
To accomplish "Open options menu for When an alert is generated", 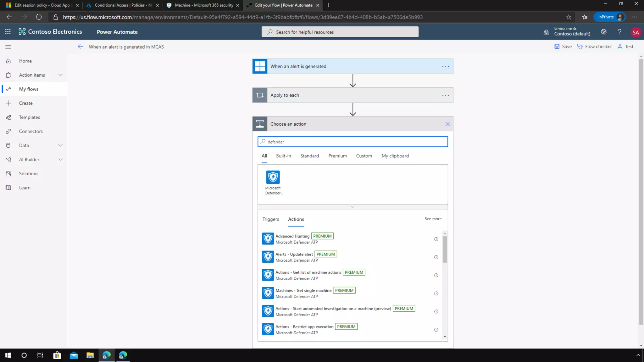I will (445, 66).
